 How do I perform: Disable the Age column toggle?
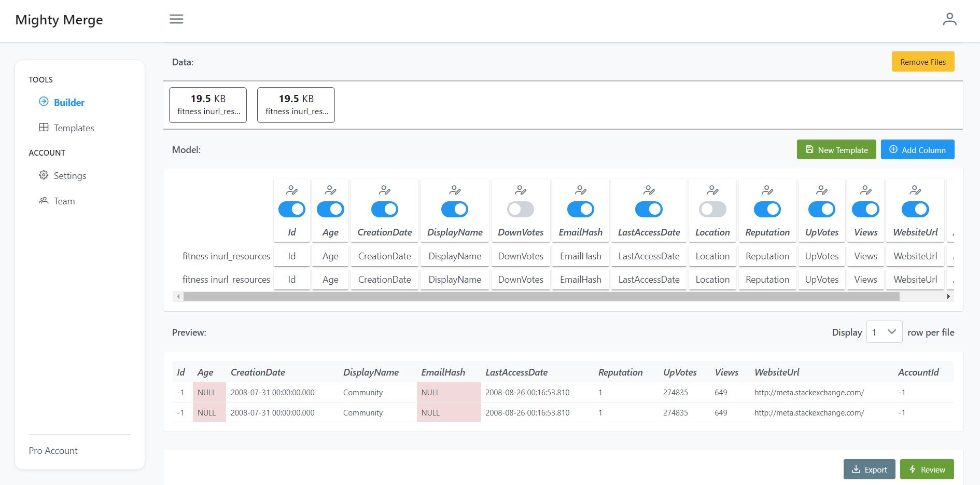(x=330, y=210)
